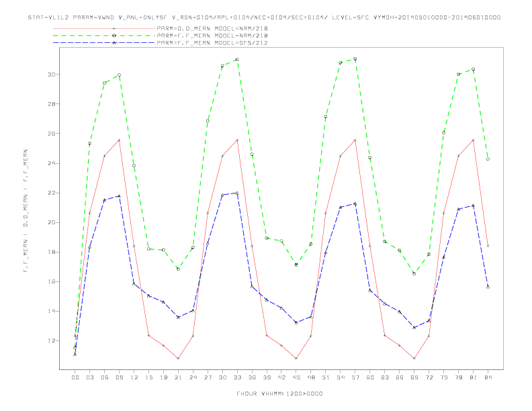Click x-axis forecast hour label 15
This screenshot has height=411, width=532.
pyautogui.click(x=148, y=377)
